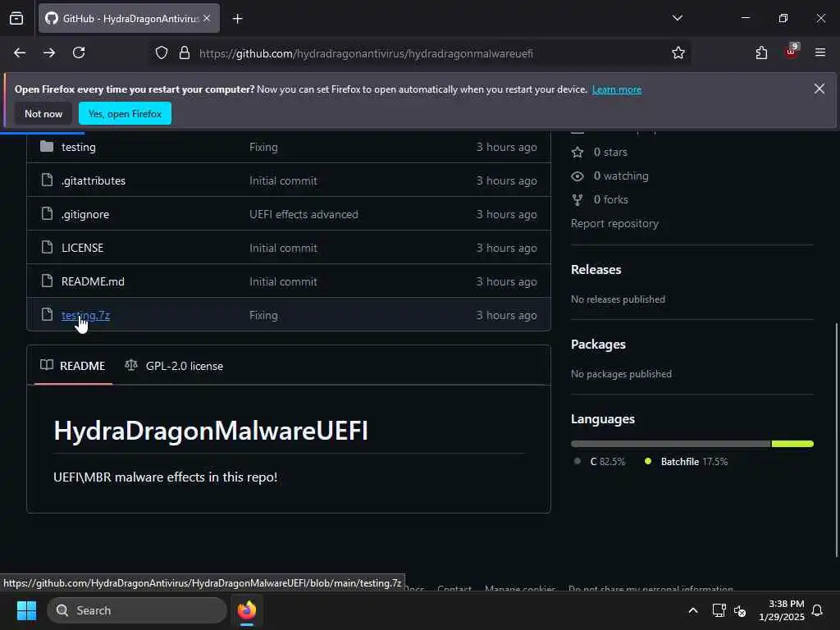The height and width of the screenshot is (630, 840).
Task: Open Initial commit message for LICENSE
Action: coord(283,248)
